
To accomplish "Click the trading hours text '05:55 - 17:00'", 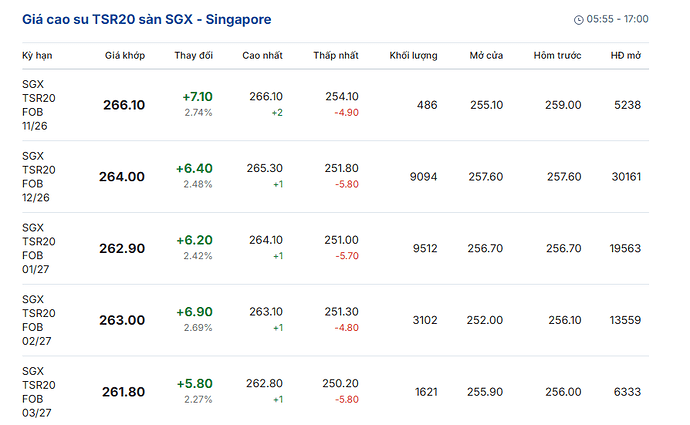I will click(x=617, y=19).
